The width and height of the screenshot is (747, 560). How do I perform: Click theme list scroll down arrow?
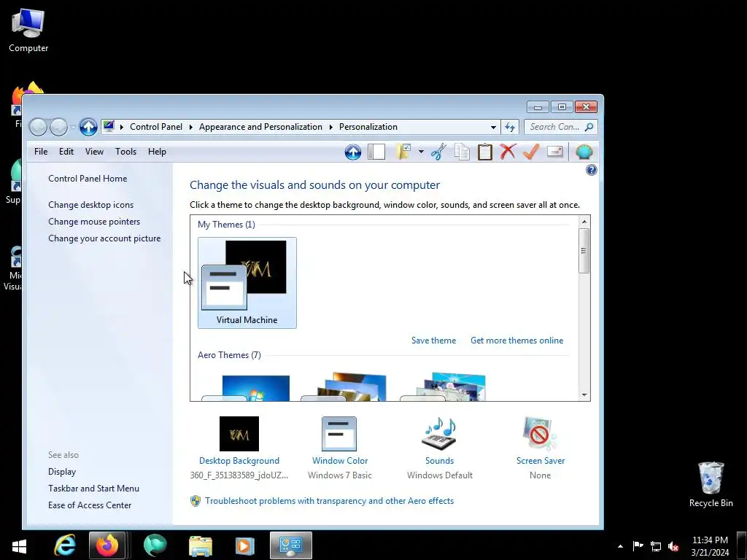(x=584, y=394)
